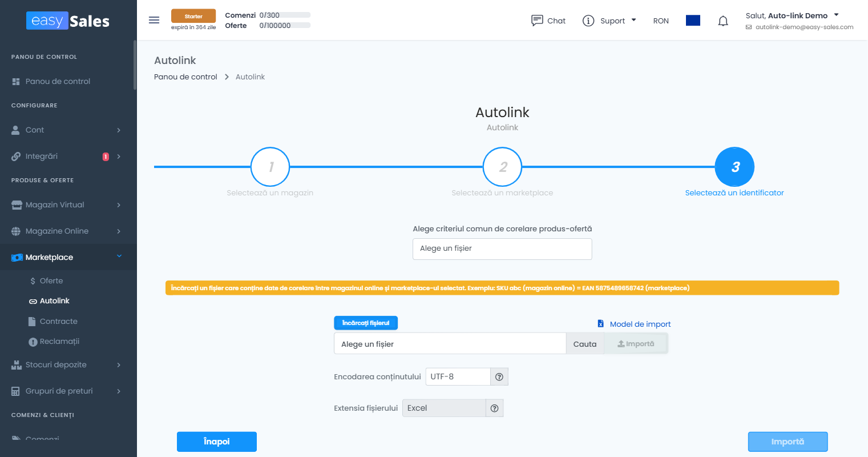The width and height of the screenshot is (868, 457).
Task: Click the Magazin Virtual store icon
Action: coord(17,205)
